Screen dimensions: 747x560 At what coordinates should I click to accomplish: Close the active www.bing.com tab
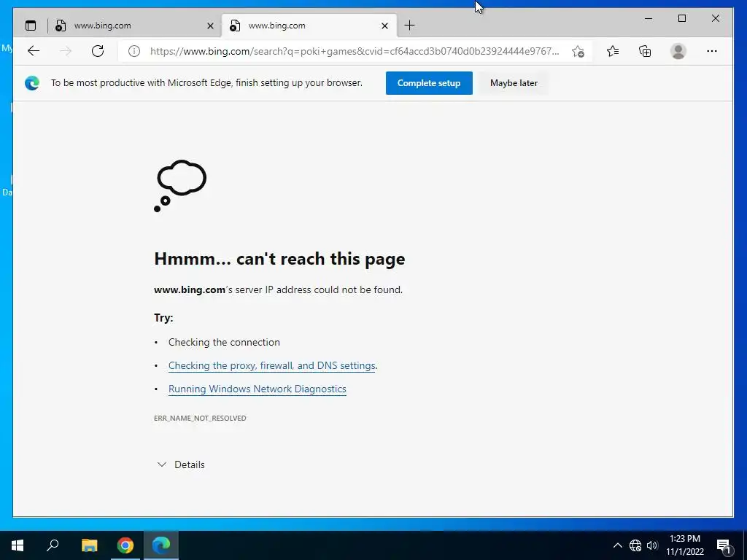[x=384, y=26]
